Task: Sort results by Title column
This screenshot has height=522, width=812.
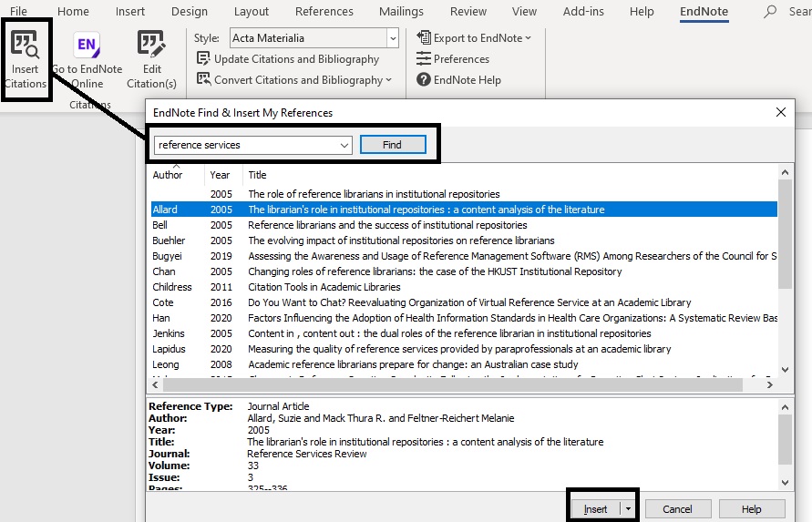Action: click(x=509, y=175)
